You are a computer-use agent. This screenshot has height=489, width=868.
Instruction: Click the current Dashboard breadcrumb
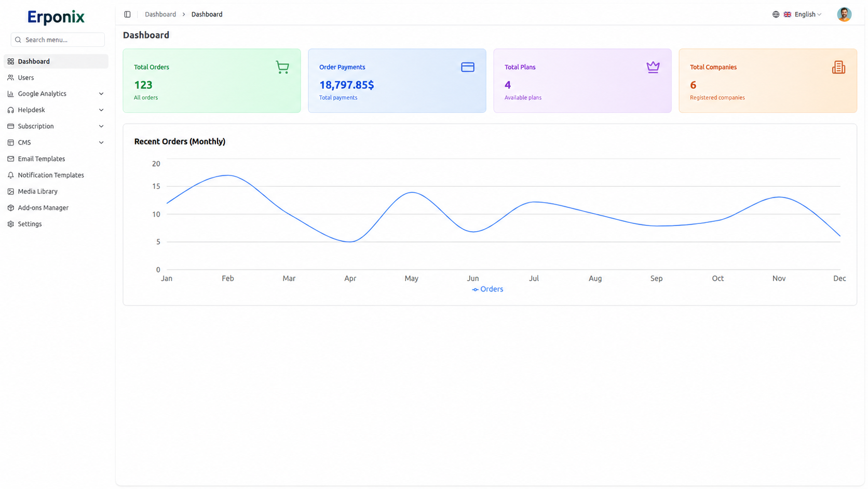(x=207, y=15)
